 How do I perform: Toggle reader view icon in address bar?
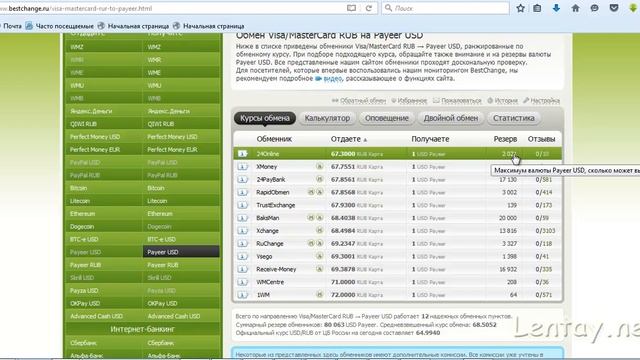pos(351,8)
